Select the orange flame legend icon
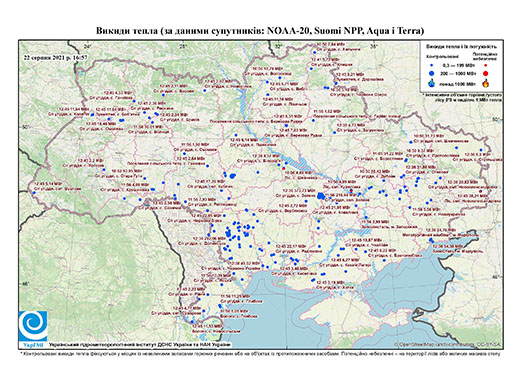The width and height of the screenshot is (520, 368). coord(486,83)
